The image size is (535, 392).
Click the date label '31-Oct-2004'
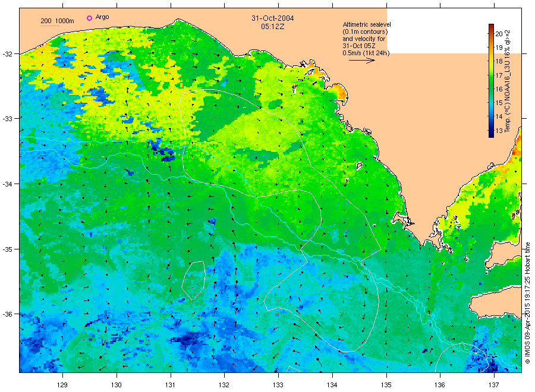(273, 18)
